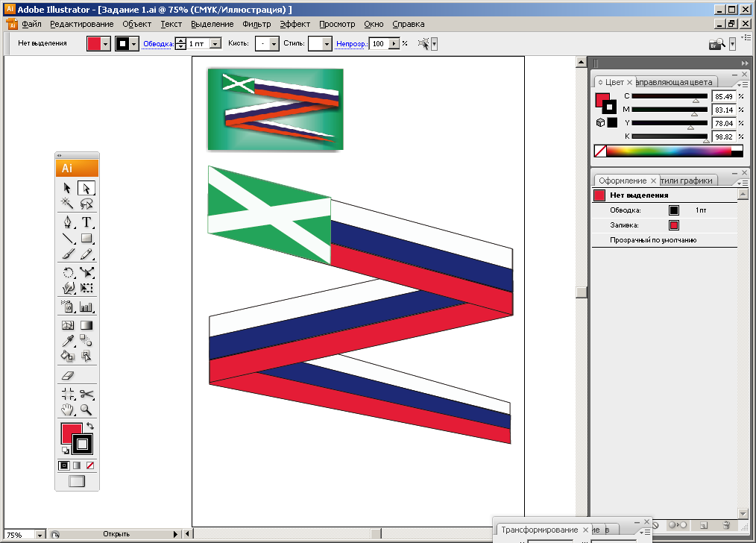
Task: Choose the Column Graph tool
Action: 86,307
